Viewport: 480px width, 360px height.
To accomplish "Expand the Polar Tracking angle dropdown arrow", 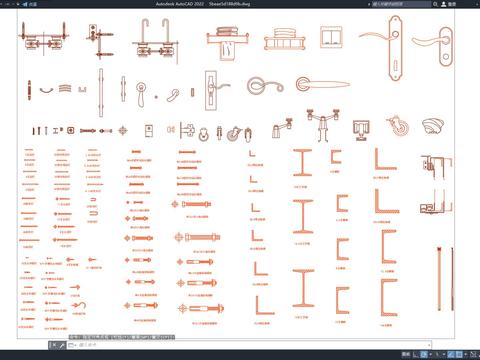I will click(x=431, y=354).
